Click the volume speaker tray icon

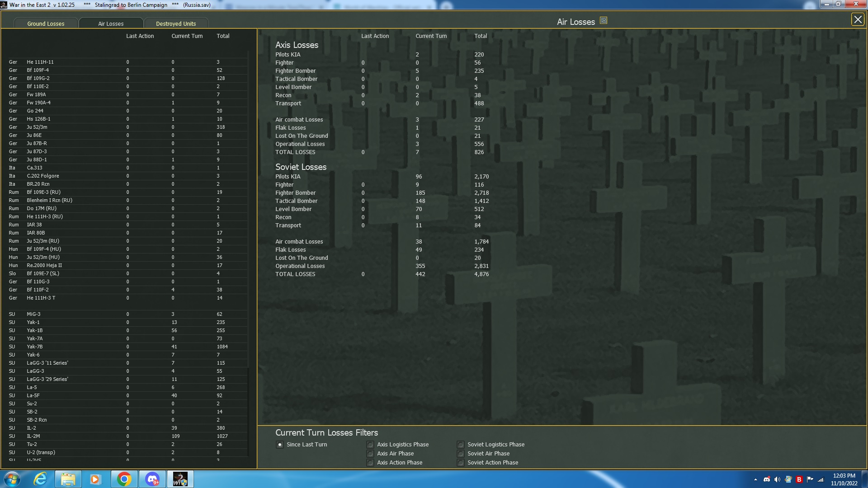(777, 479)
